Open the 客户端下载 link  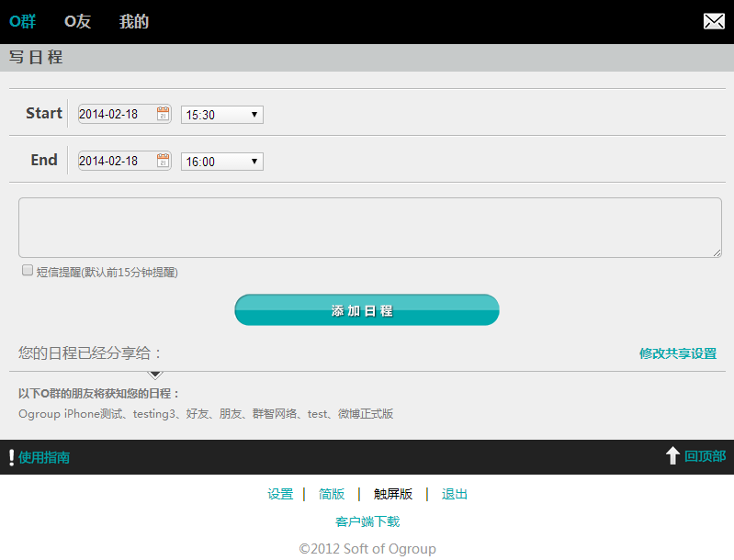(367, 521)
